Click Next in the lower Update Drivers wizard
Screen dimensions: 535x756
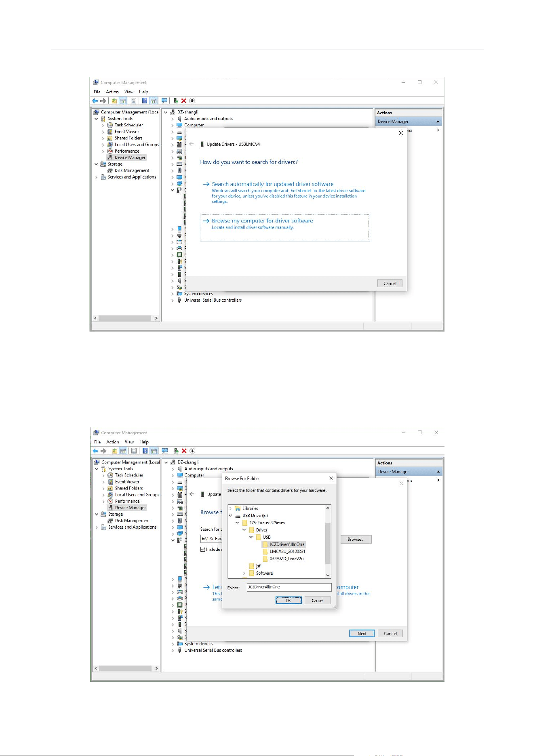tap(362, 634)
